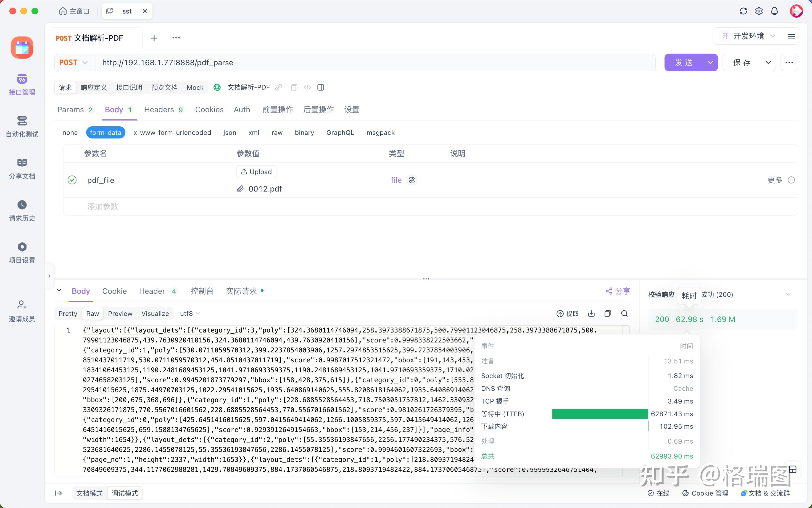
Task: Click the download response icon
Action: tap(591, 313)
